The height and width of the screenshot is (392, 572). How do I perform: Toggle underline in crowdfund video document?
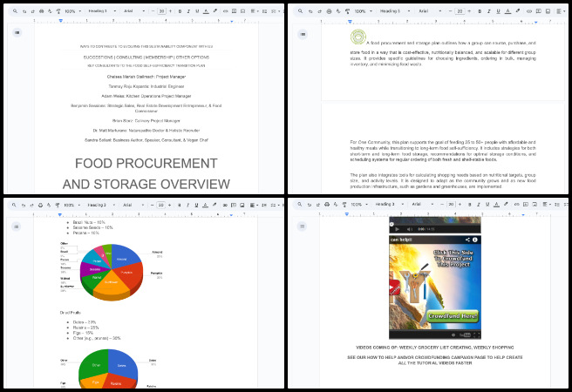coord(487,205)
